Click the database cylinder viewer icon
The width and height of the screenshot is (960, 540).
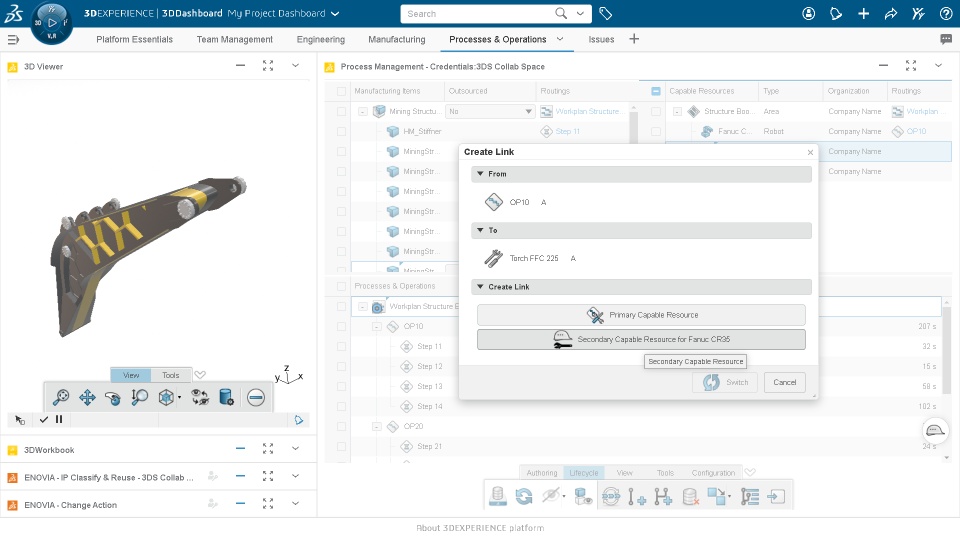[227, 397]
